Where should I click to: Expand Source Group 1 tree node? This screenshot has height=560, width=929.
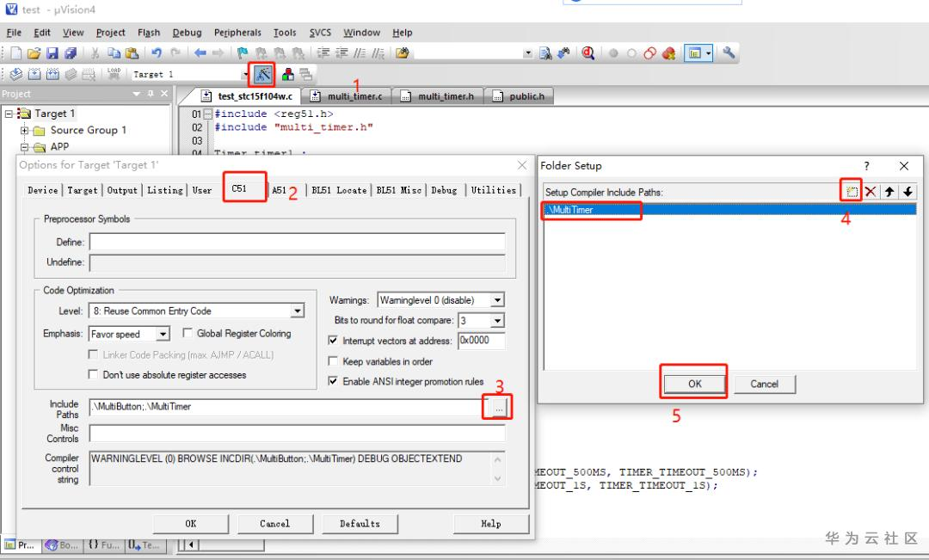(24, 131)
